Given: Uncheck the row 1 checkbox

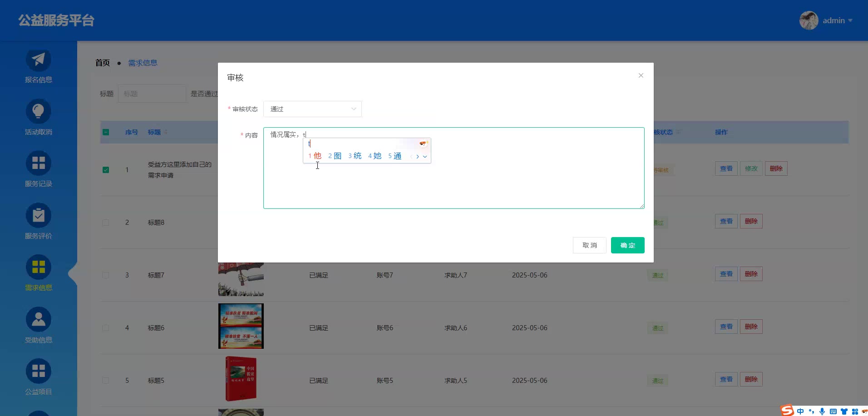Looking at the screenshot, I should click(x=106, y=170).
